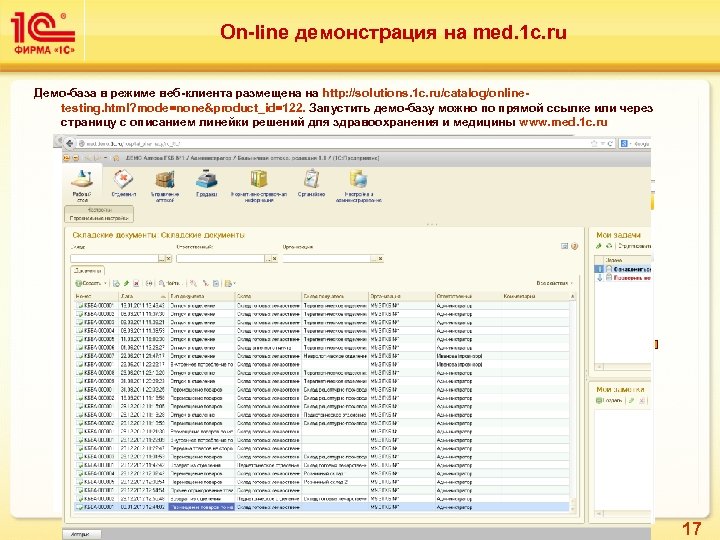Expand the Создать button dropdown arrow
The width and height of the screenshot is (720, 540).
[105, 283]
